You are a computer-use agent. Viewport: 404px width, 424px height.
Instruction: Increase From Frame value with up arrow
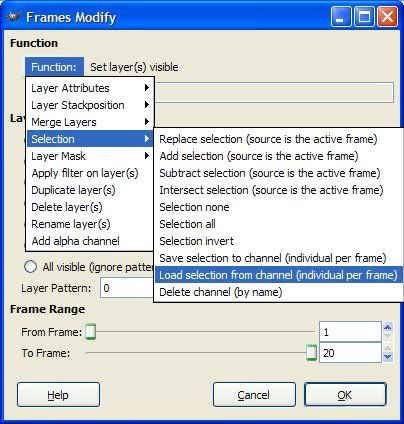click(x=388, y=327)
